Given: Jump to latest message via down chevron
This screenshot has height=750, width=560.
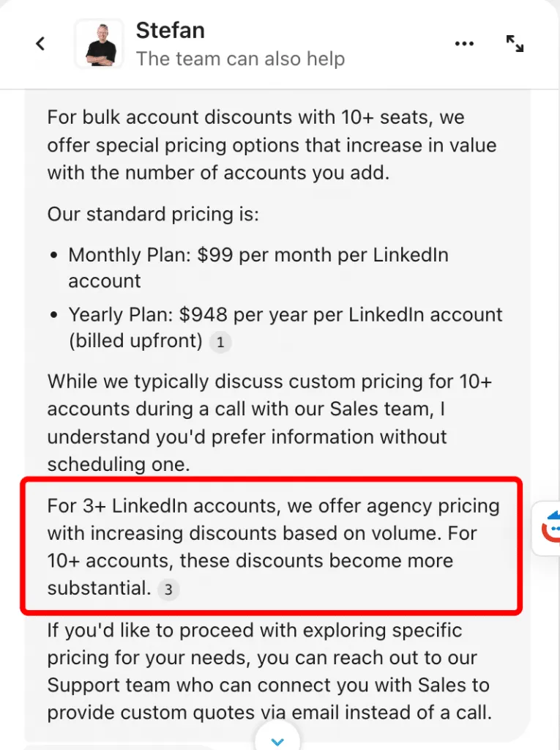Looking at the screenshot, I should (277, 741).
